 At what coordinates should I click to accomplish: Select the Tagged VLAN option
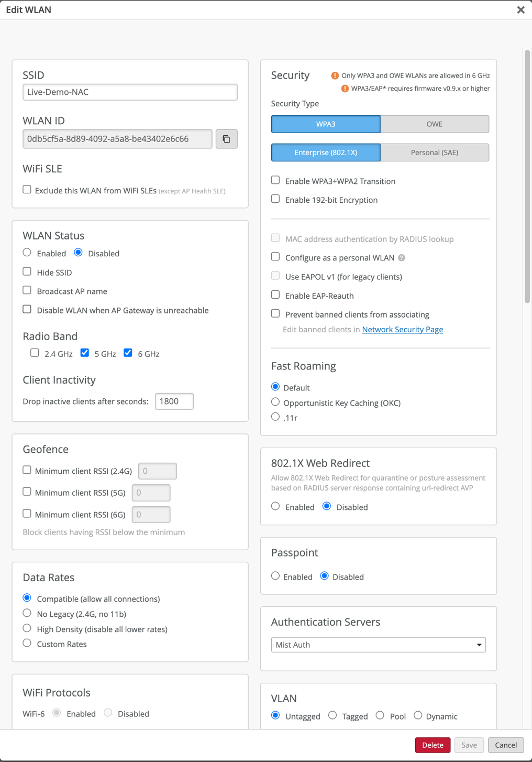coord(332,715)
